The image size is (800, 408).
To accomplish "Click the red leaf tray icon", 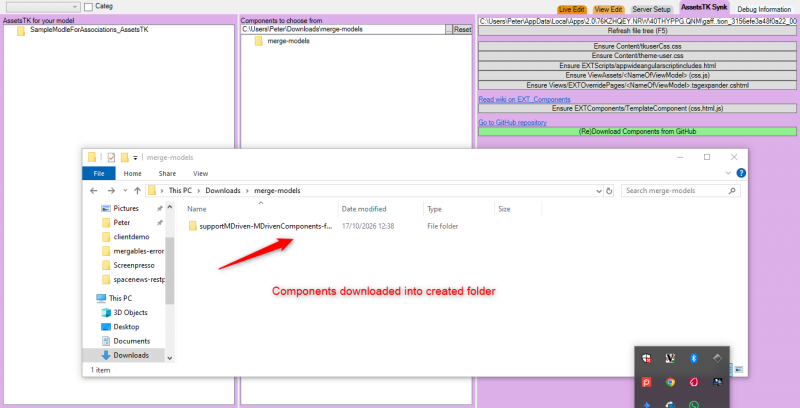I will [x=693, y=381].
